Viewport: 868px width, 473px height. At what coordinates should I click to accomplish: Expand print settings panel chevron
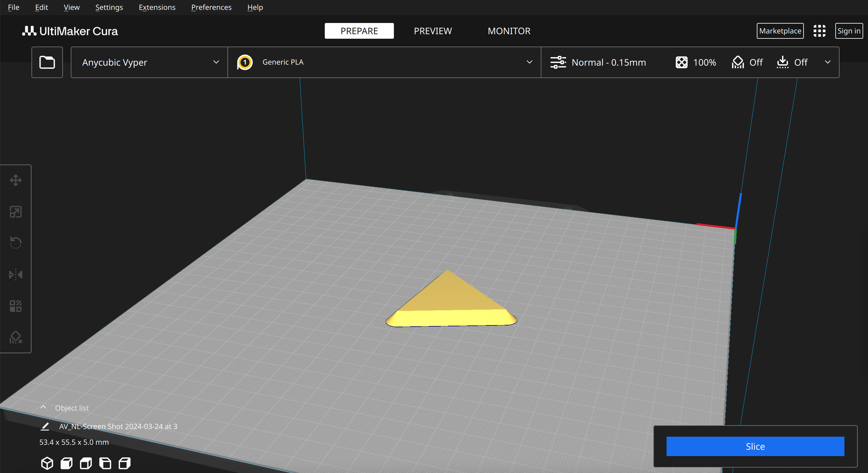click(827, 62)
